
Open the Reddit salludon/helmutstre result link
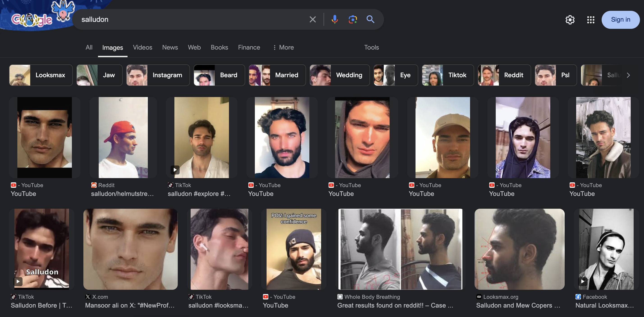(x=122, y=194)
